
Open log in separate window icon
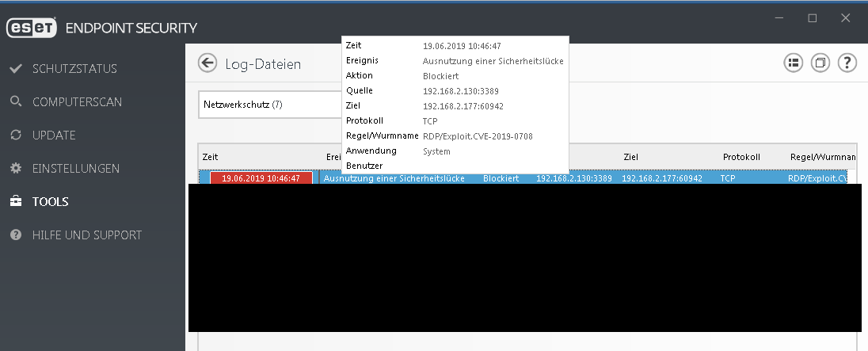(x=820, y=63)
